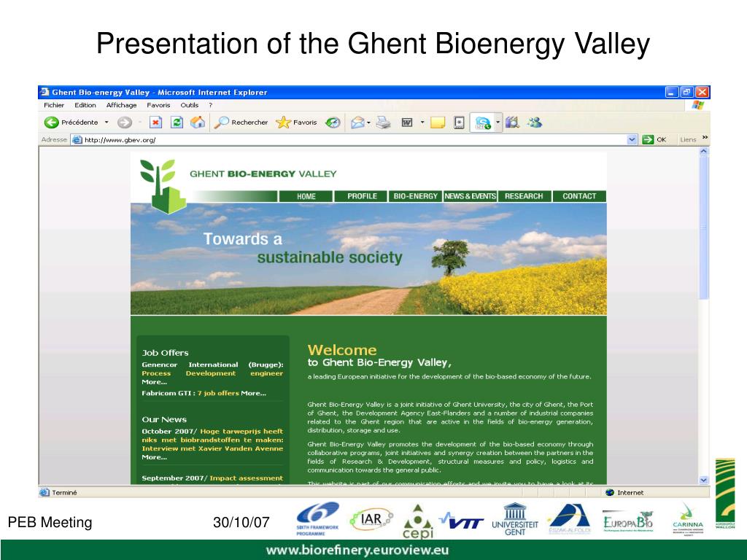Open the yellow discussion note icon
Screen dimensions: 747x560
pos(438,122)
